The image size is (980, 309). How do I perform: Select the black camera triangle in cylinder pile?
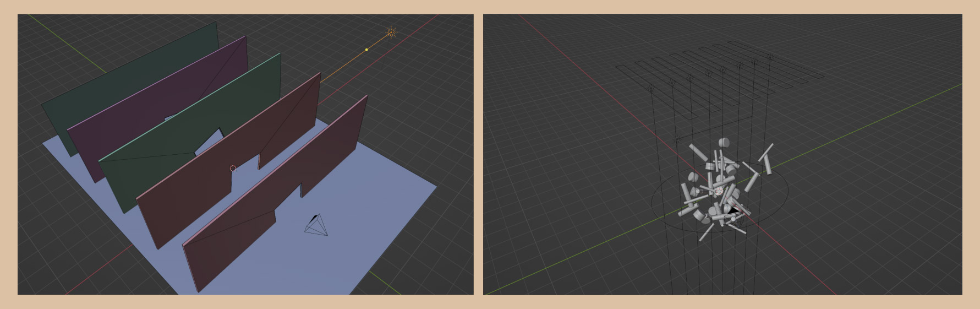pos(733,209)
